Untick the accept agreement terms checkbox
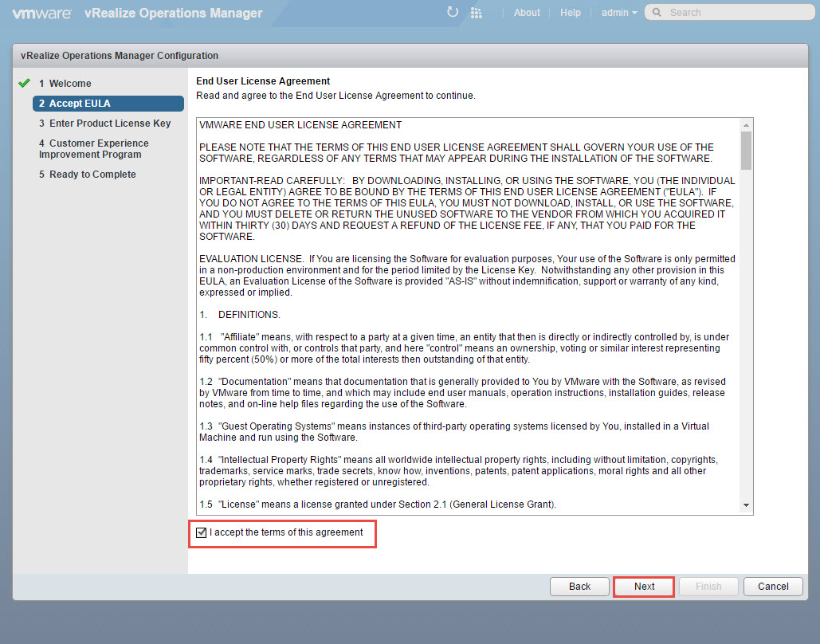Screen dimensions: 820x644 tap(201, 532)
